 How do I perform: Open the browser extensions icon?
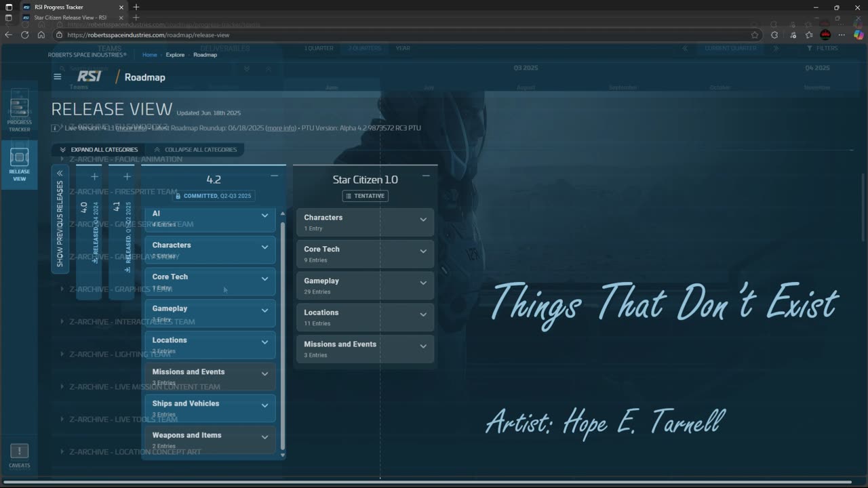pos(774,35)
